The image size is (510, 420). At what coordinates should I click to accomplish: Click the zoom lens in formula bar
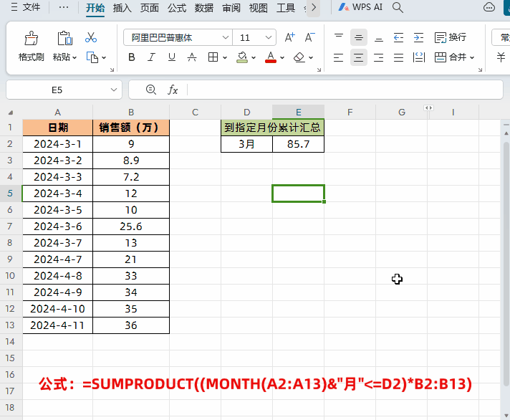coord(151,90)
